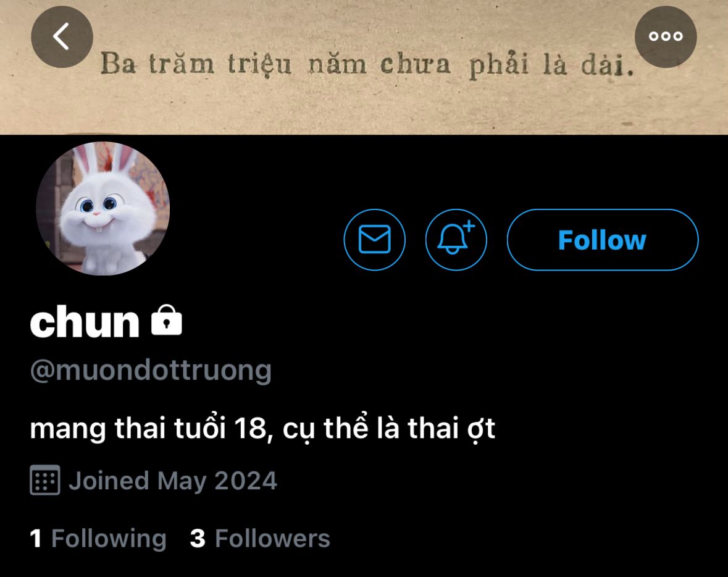
Task: Go back using the arrow icon
Action: pos(62,36)
